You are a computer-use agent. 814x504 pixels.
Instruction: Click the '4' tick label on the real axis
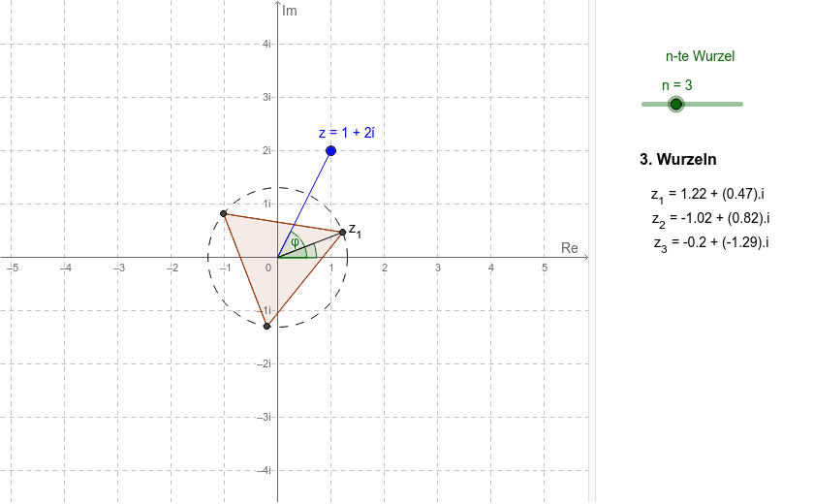(491, 268)
